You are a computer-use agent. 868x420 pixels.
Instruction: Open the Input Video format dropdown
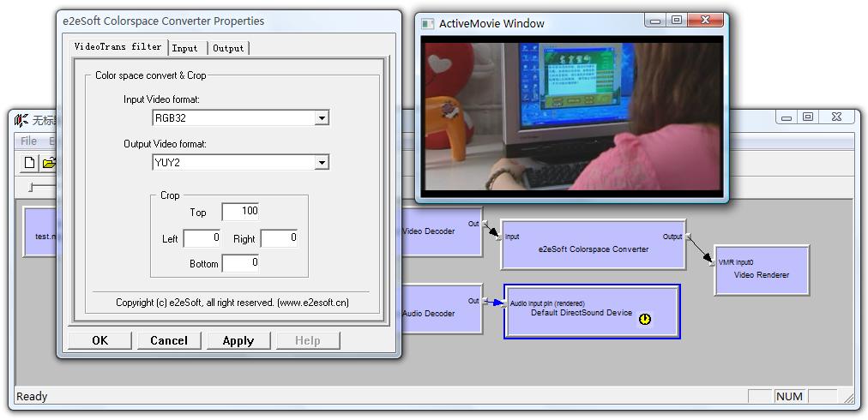(x=322, y=118)
